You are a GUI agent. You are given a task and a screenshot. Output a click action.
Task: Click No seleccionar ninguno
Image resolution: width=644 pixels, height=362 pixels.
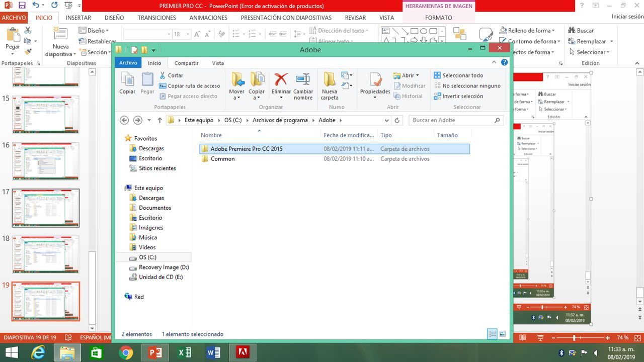tap(467, 85)
